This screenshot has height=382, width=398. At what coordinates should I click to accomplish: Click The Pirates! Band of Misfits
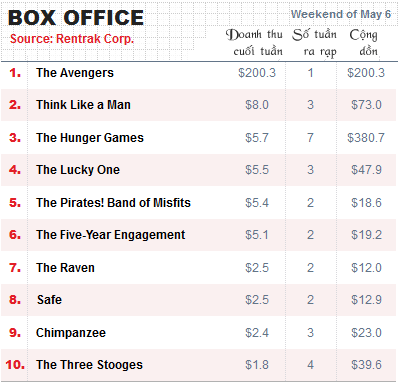(x=113, y=203)
